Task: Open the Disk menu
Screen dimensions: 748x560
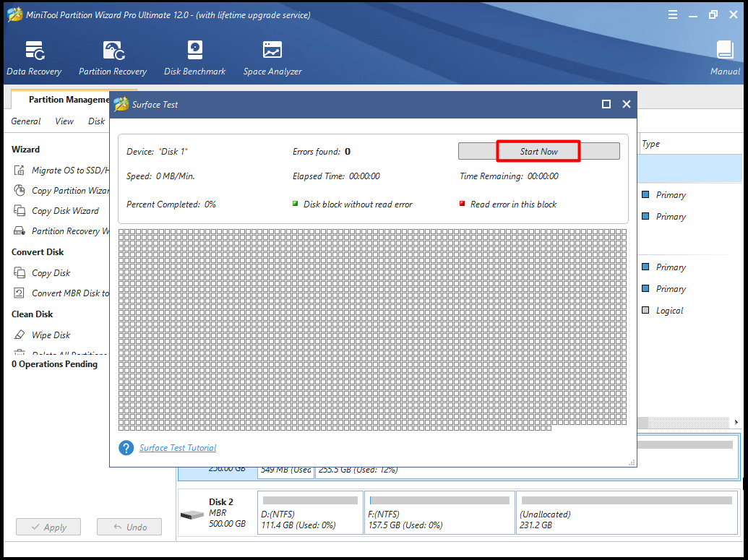Action: 96,121
